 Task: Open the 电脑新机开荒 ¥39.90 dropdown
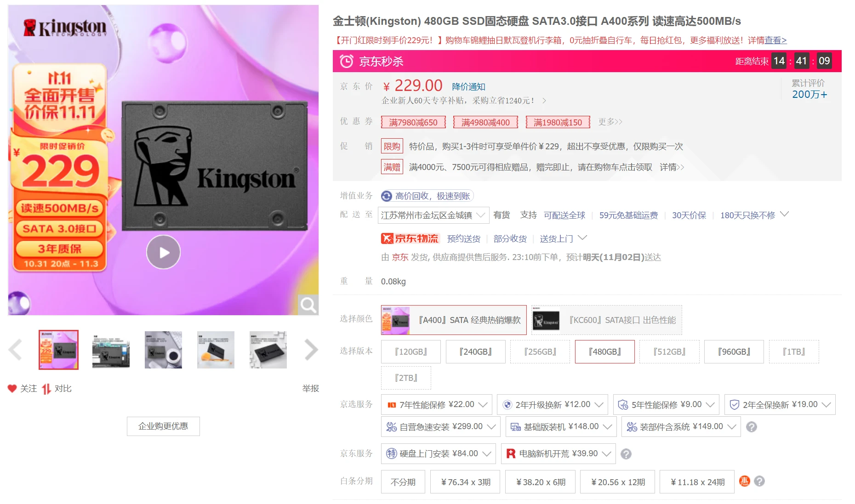pos(559,453)
